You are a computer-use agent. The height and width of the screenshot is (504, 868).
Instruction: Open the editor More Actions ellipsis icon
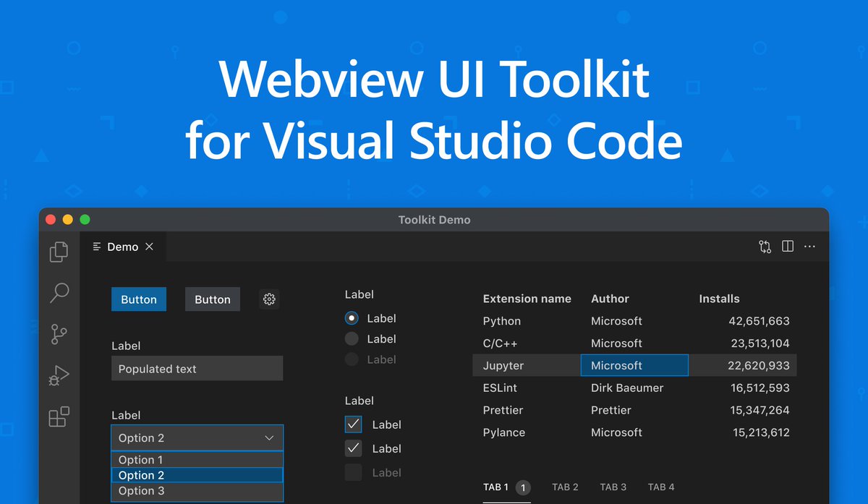[809, 247]
